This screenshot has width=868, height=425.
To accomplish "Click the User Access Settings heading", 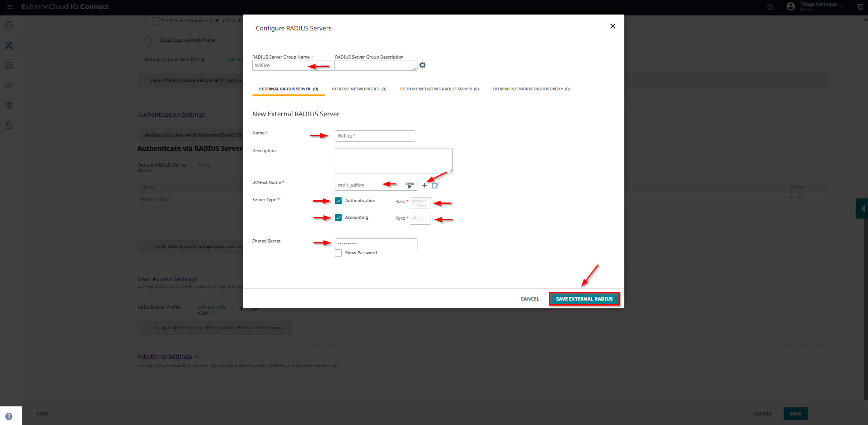I will (x=167, y=279).
